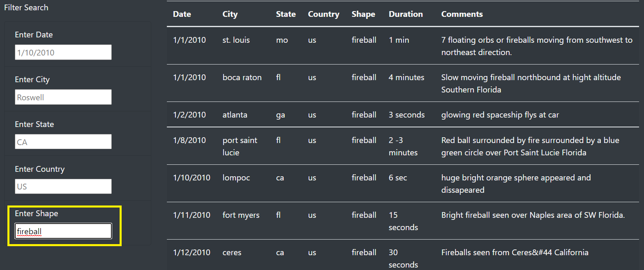Click the Enter State input field
Image resolution: width=644 pixels, height=270 pixels.
point(63,141)
